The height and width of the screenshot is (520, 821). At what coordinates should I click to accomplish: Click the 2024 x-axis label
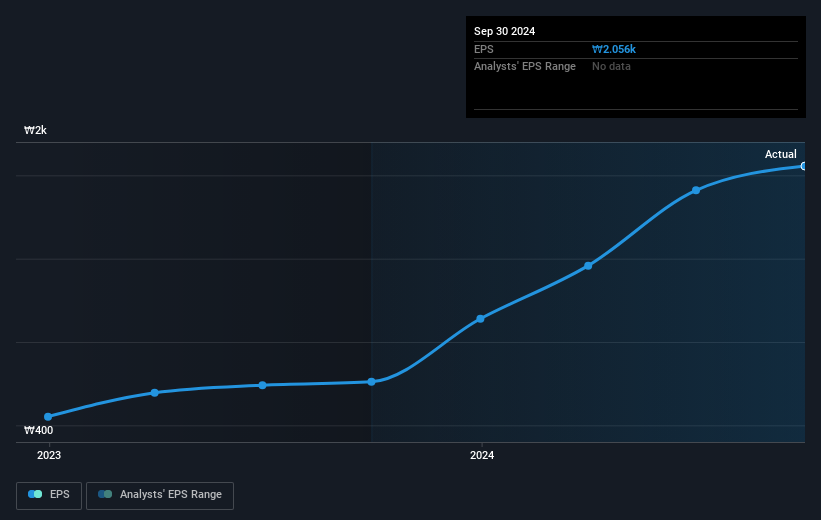[482, 456]
